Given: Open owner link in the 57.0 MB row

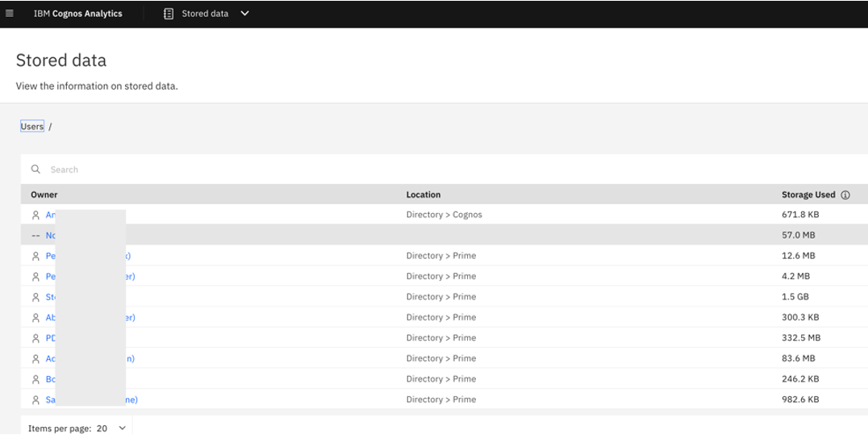Looking at the screenshot, I should pos(50,236).
